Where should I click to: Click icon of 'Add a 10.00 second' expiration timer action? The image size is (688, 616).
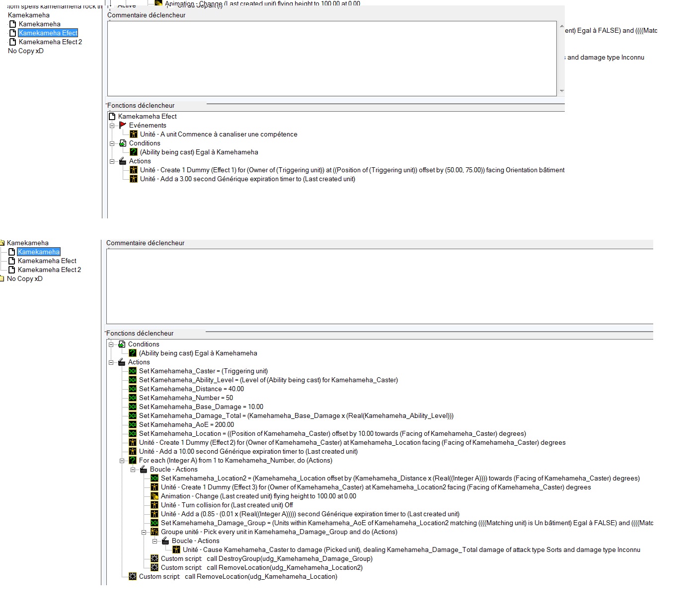(133, 451)
